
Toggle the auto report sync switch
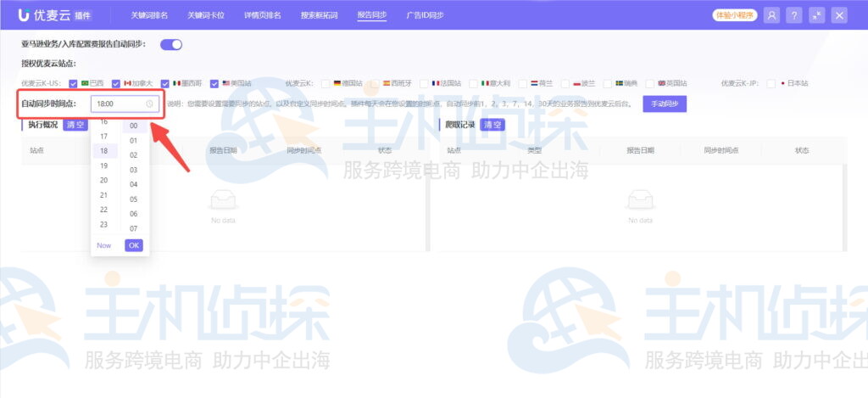[x=171, y=45]
